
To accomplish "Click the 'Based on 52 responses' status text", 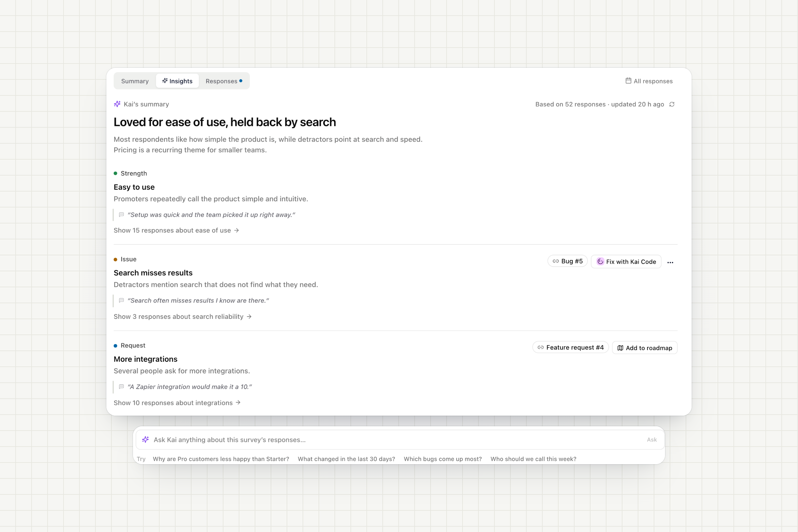I will tap(599, 104).
